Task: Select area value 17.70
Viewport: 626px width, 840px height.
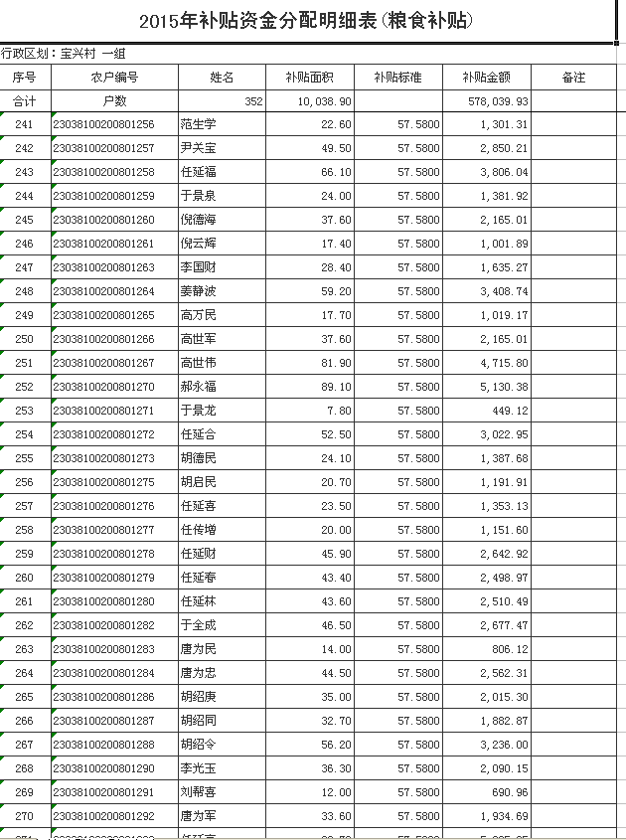Action: click(x=310, y=315)
